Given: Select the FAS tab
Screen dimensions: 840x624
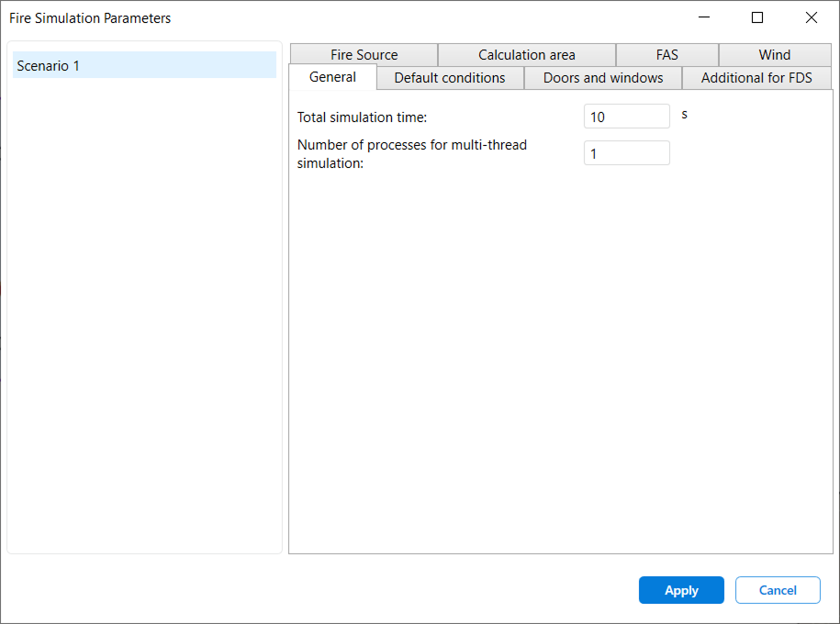Looking at the screenshot, I should pos(666,55).
